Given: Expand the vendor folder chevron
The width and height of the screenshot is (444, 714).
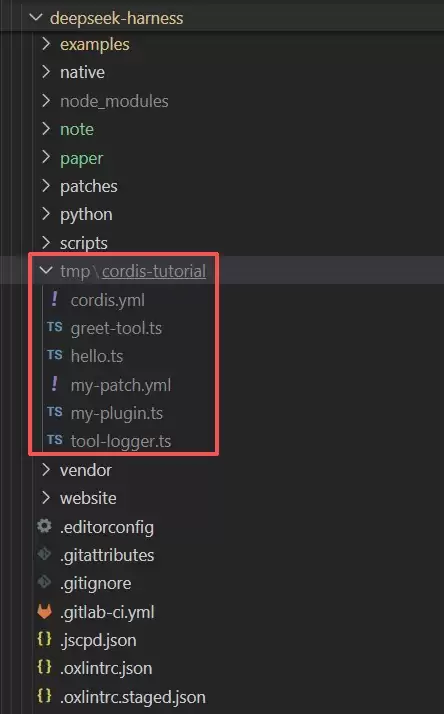Looking at the screenshot, I should pyautogui.click(x=46, y=469).
